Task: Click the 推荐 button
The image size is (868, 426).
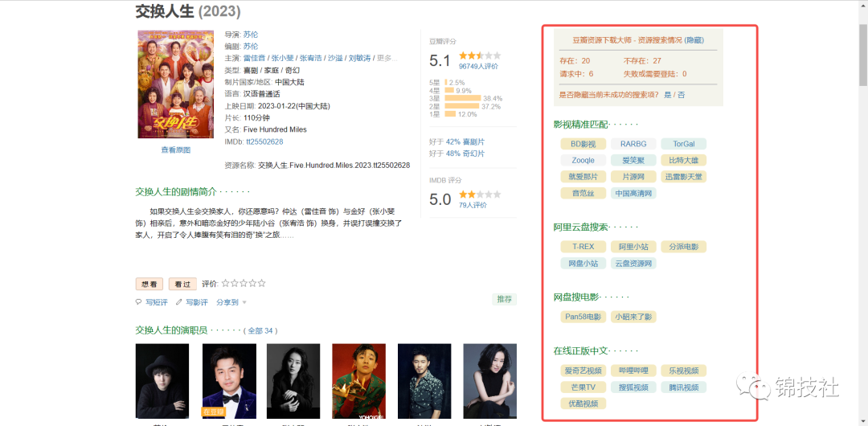Action: [504, 299]
